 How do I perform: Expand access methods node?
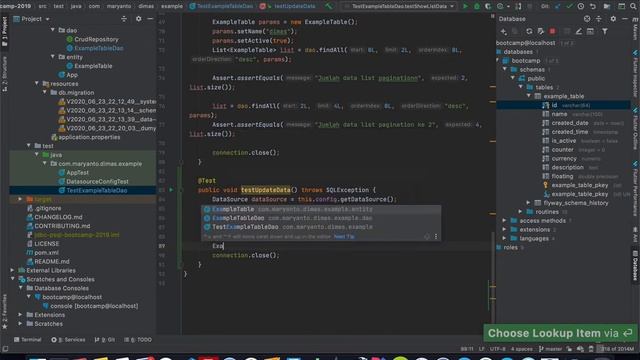click(504, 221)
